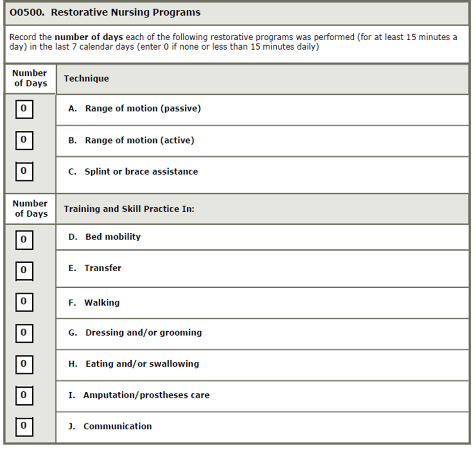The height and width of the screenshot is (449, 476).
Task: Click the Dressing and/or grooming days field
Action: click(24, 333)
